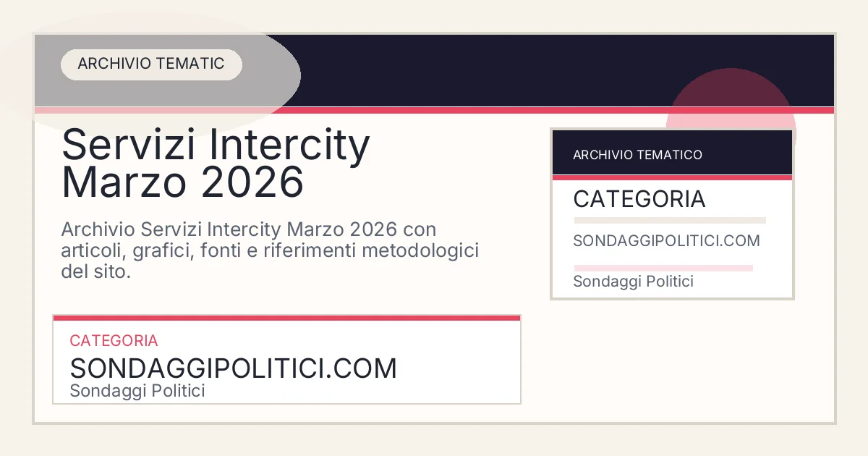Screen dimensions: 868x456
Task: Click the red stripe below the navy header
Action: 434,111
